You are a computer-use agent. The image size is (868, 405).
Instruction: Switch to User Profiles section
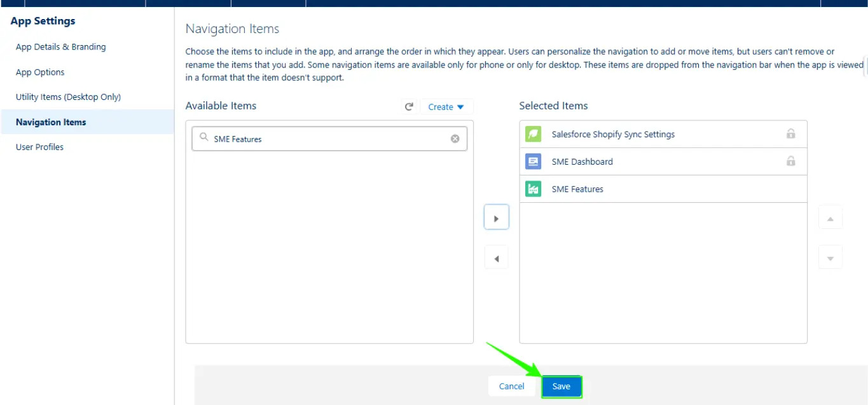click(x=39, y=147)
